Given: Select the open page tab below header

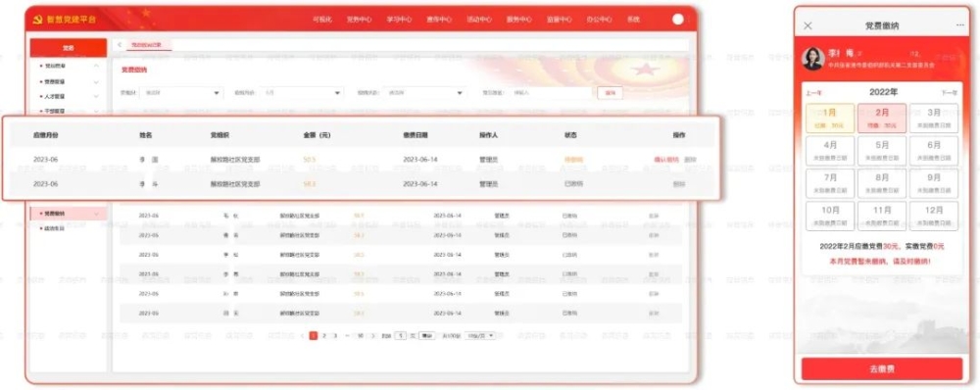Looking at the screenshot, I should tap(148, 45).
